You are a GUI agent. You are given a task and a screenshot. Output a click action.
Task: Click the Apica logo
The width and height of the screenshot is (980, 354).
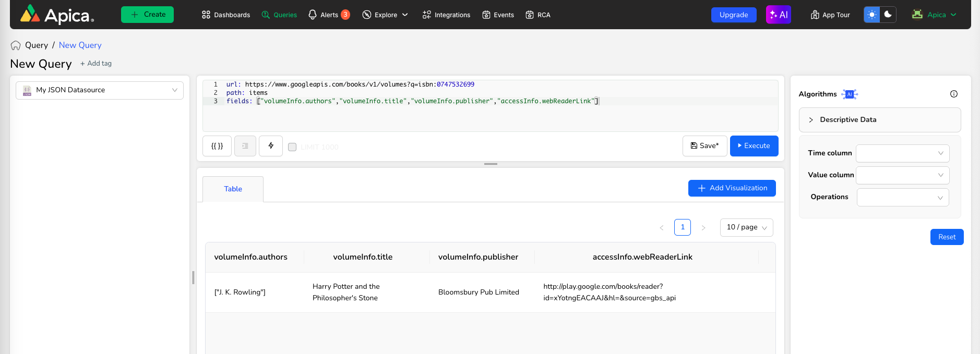[x=57, y=15]
